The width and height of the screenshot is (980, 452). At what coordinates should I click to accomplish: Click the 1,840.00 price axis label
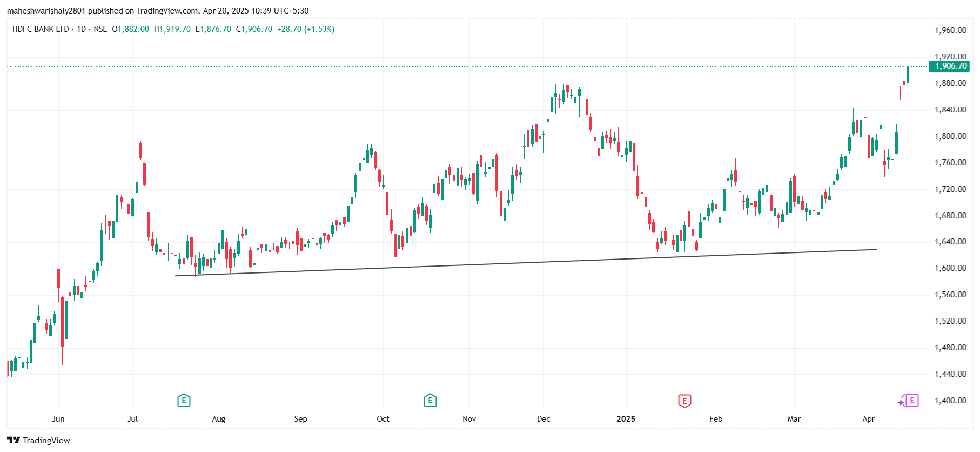click(x=950, y=110)
